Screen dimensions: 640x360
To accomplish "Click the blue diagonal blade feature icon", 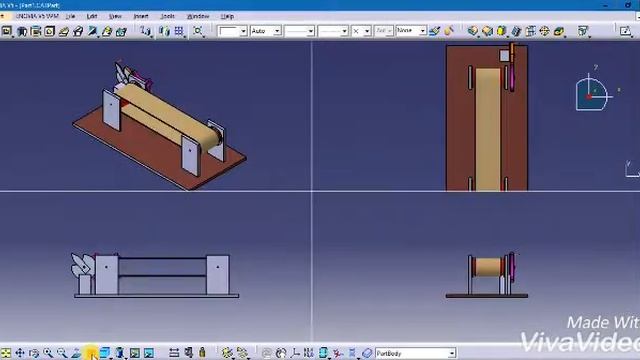I will pyautogui.click(x=93, y=31).
